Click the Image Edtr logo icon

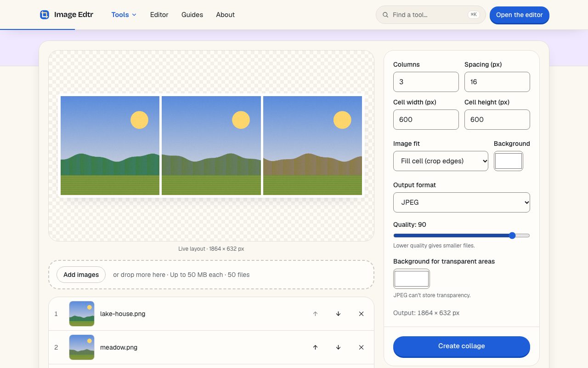[x=45, y=15]
